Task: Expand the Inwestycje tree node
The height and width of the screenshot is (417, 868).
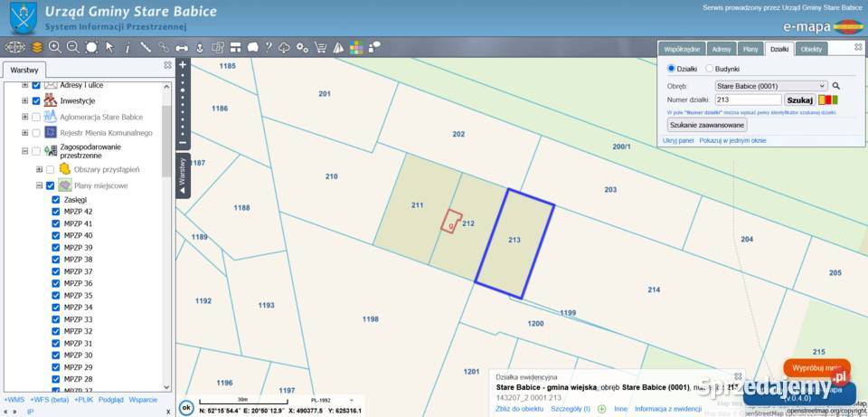Action: click(25, 100)
